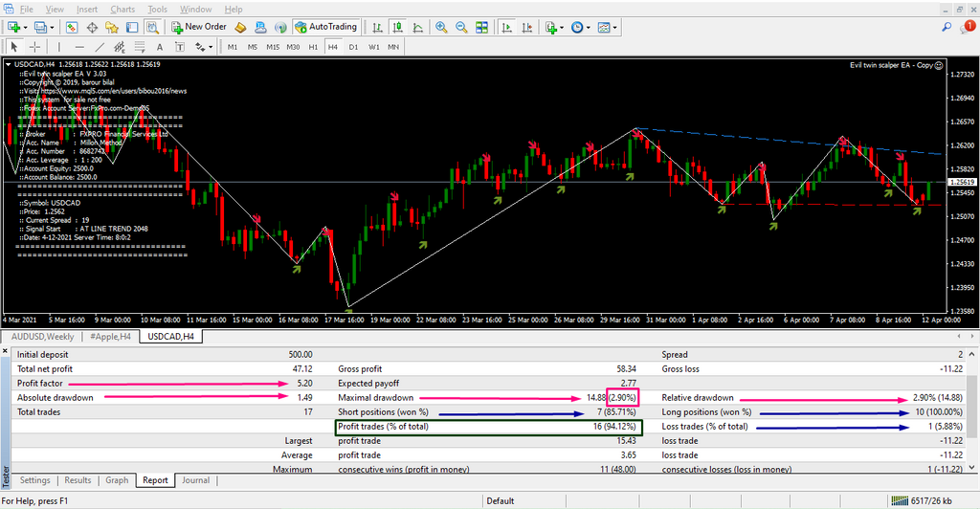Viewport: 980px width, 509px height.
Task: Click the Templates icon
Action: click(x=604, y=27)
